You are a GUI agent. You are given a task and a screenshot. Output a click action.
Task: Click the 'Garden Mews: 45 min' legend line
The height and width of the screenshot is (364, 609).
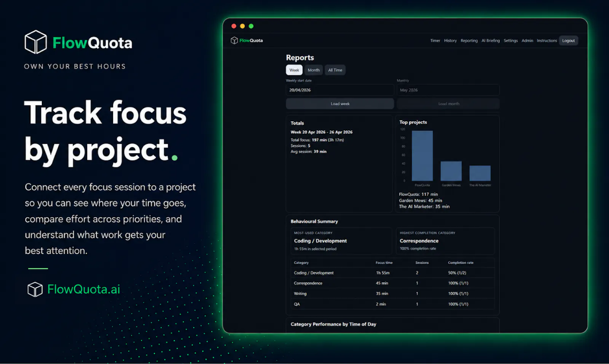pos(421,200)
